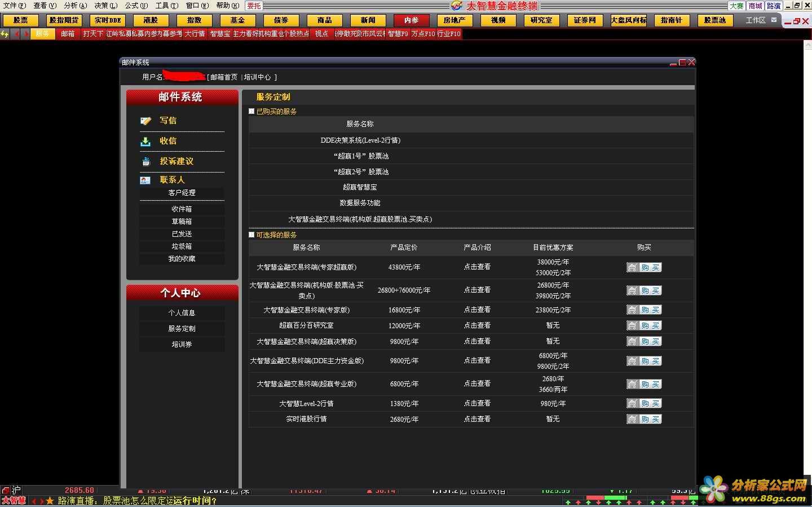Screen dimensions: 812x507
Task: Click the right red arrow beside the 服务 tab
Action: [26, 34]
